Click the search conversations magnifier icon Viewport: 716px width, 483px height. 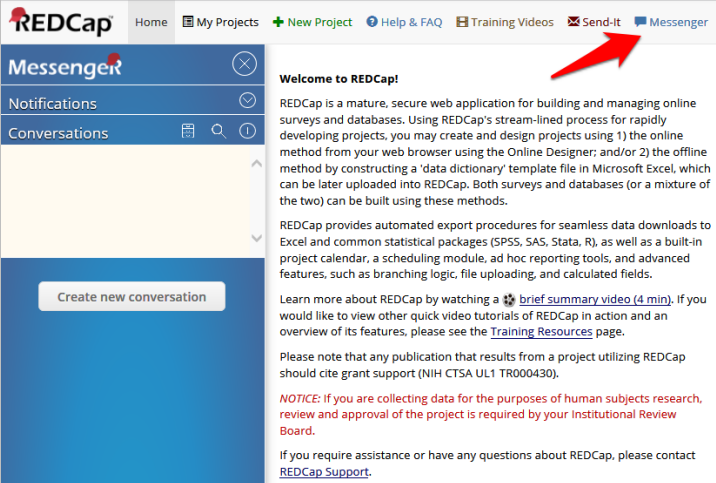click(218, 131)
